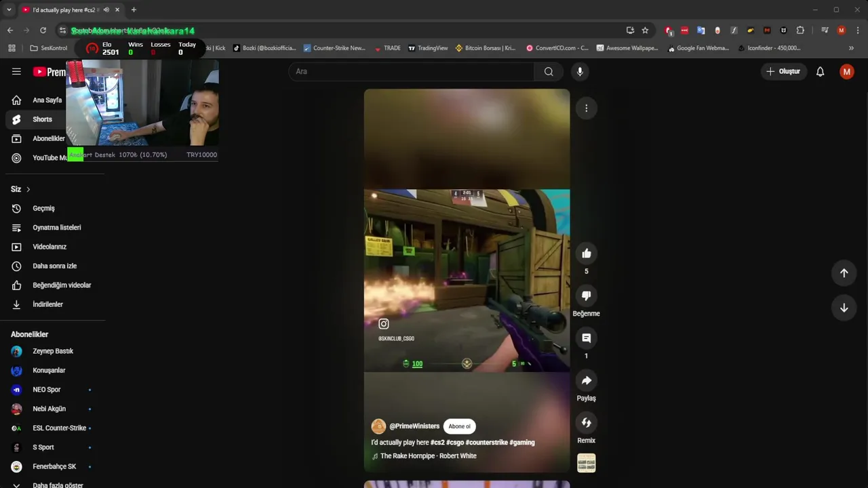Open the ConvertICO.com bookmark
868x488 pixels.
(x=557, y=48)
